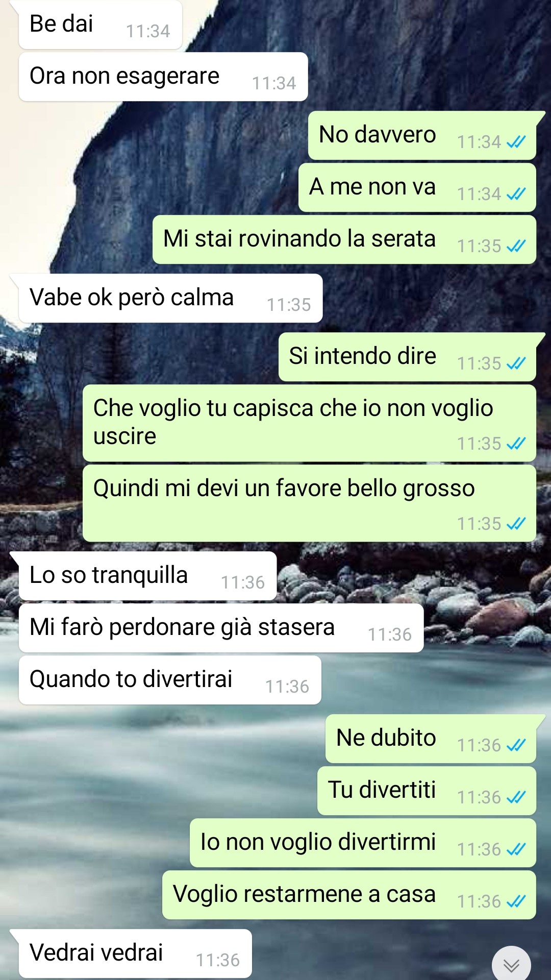Viewport: 551px width, 980px height.
Task: Tap the 'Tu divertiti' double check
Action: 516,797
